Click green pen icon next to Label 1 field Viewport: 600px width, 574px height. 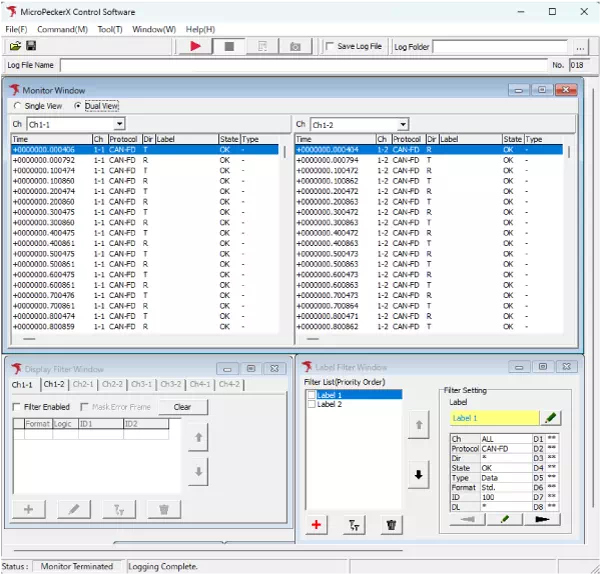tap(552, 418)
